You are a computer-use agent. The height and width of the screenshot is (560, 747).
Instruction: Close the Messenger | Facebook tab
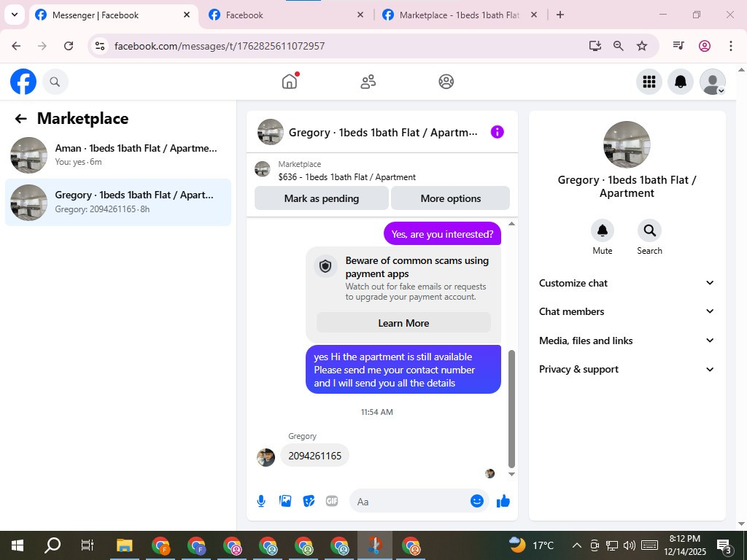pyautogui.click(x=187, y=15)
